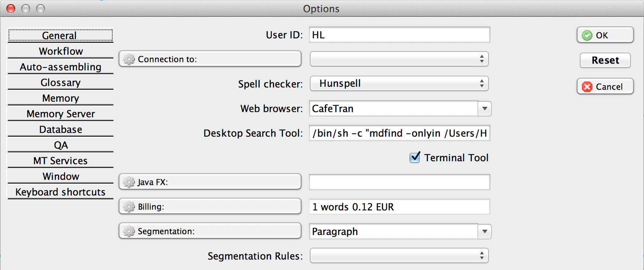The height and width of the screenshot is (270, 644).
Task: Click the Reset button
Action: pyautogui.click(x=605, y=60)
